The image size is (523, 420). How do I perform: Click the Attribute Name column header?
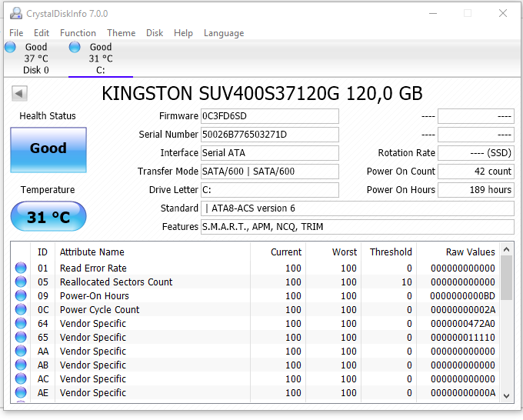pyautogui.click(x=152, y=252)
